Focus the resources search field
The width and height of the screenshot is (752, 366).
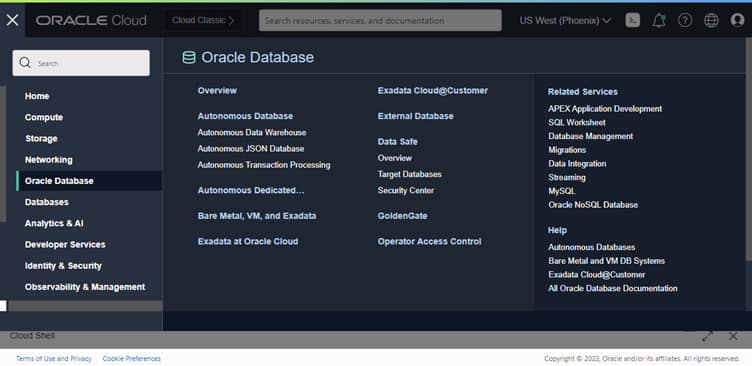pyautogui.click(x=380, y=21)
